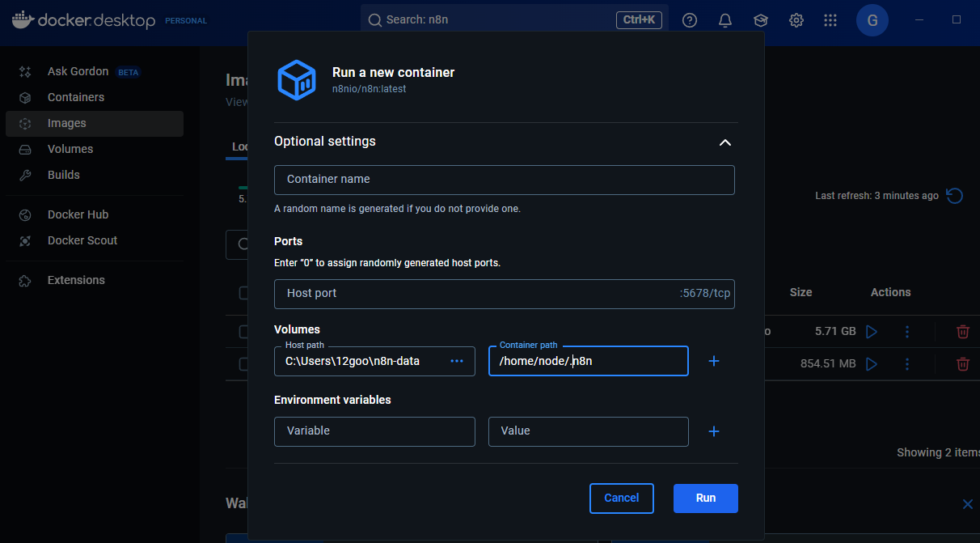Open the apps grid icon
The image size is (980, 543).
point(830,20)
